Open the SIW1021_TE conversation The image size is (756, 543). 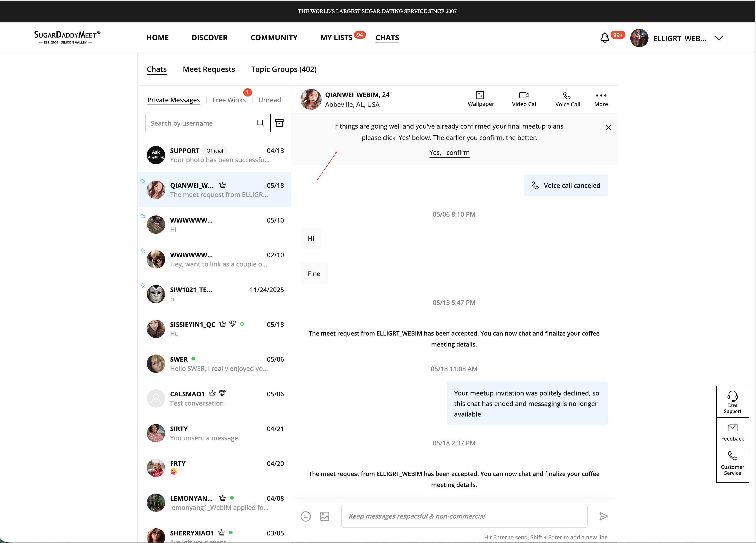[x=214, y=294]
